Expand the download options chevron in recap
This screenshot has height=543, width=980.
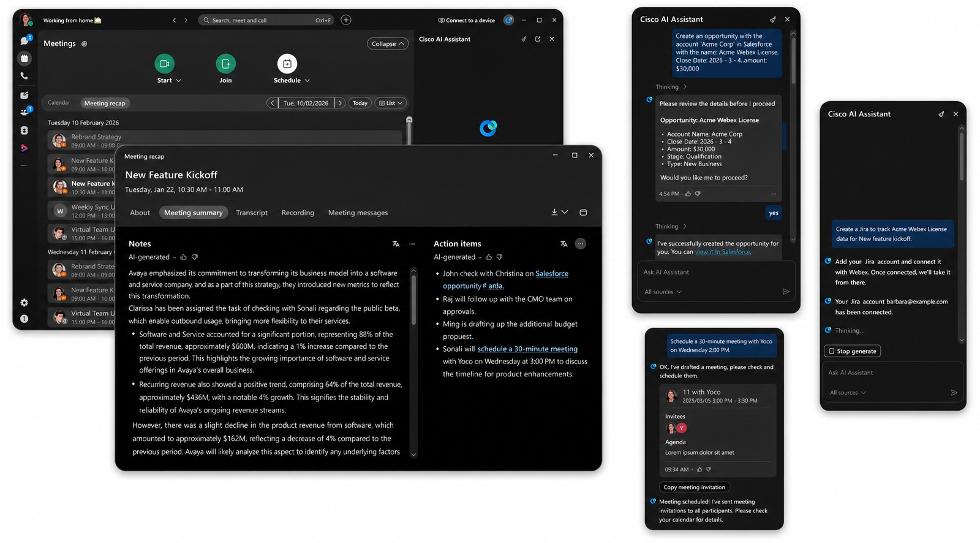coord(565,212)
